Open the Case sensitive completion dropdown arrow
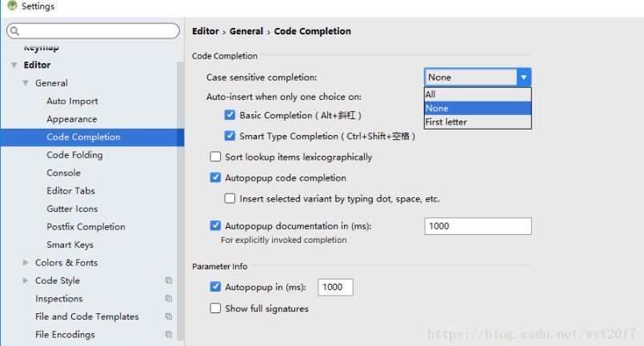Screen dimensions: 644x346 pyautogui.click(x=524, y=78)
